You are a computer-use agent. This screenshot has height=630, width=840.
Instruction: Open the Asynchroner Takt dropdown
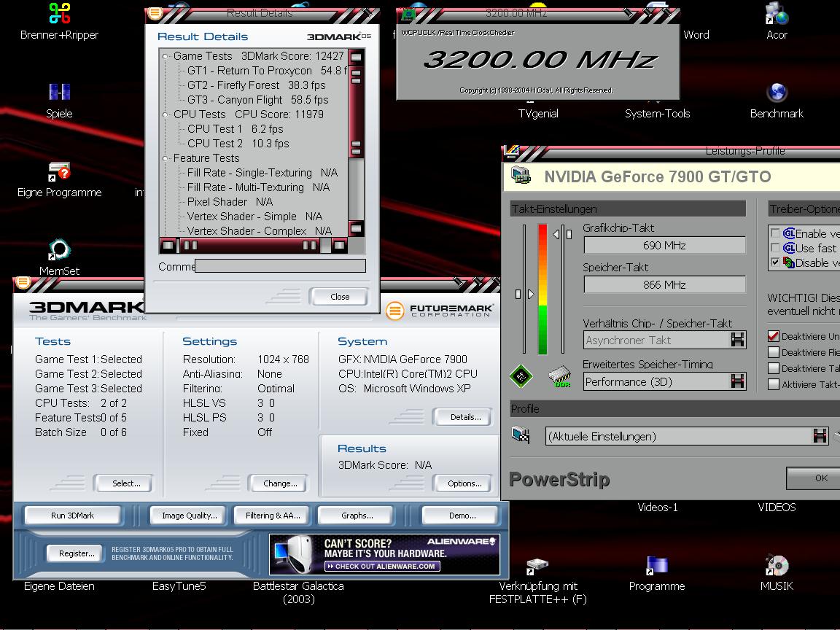coord(738,340)
